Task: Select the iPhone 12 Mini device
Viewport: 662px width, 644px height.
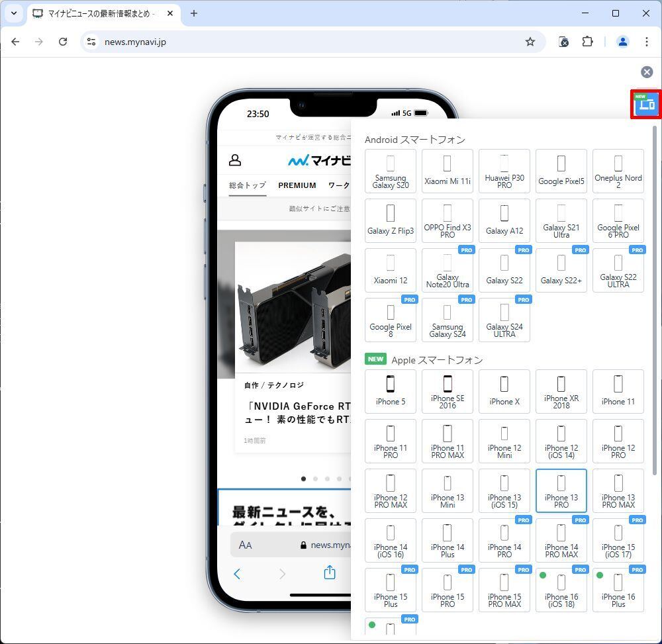Action: [x=504, y=441]
